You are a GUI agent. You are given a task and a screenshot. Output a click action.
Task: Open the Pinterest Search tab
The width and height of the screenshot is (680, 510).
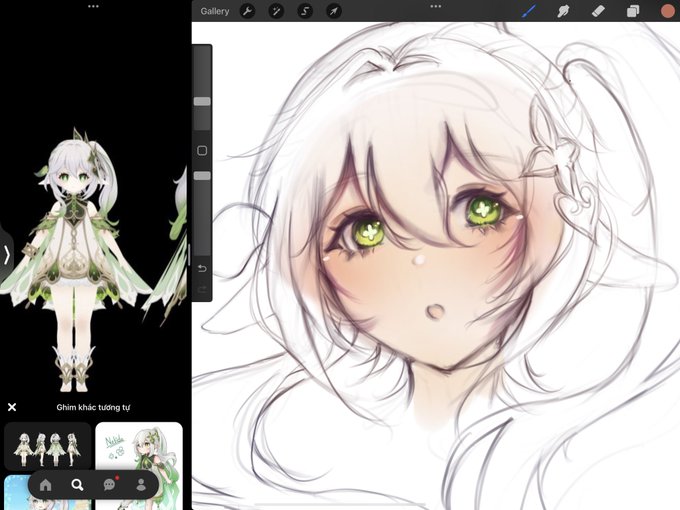pyautogui.click(x=77, y=485)
